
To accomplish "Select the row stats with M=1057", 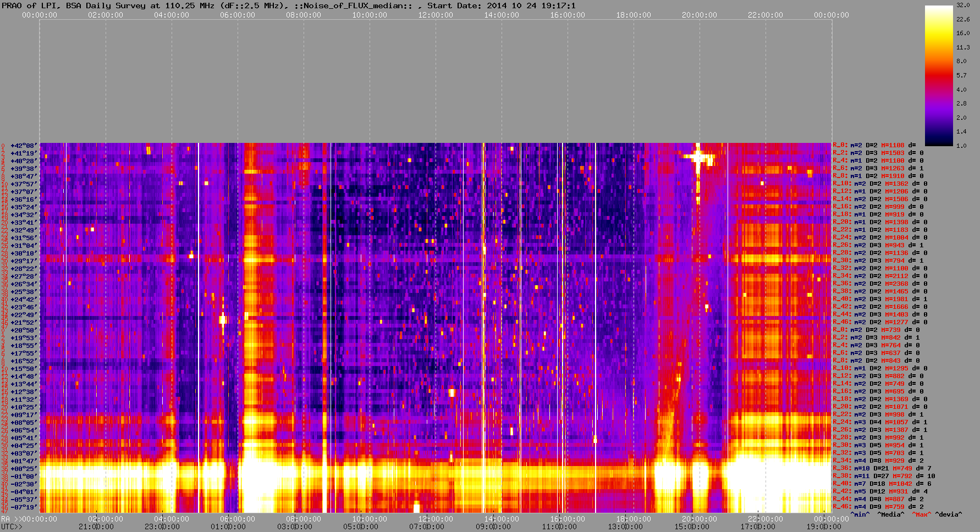I will pyautogui.click(x=880, y=422).
